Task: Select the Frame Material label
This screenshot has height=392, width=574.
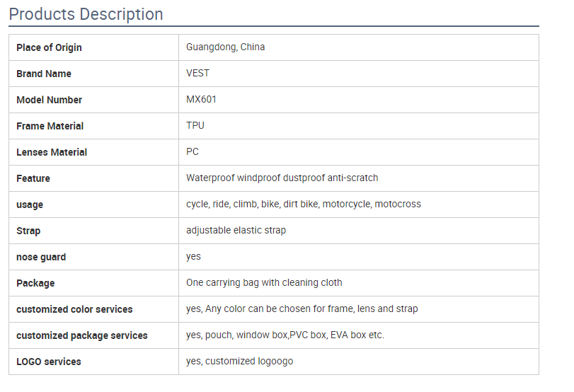Action: (50, 126)
